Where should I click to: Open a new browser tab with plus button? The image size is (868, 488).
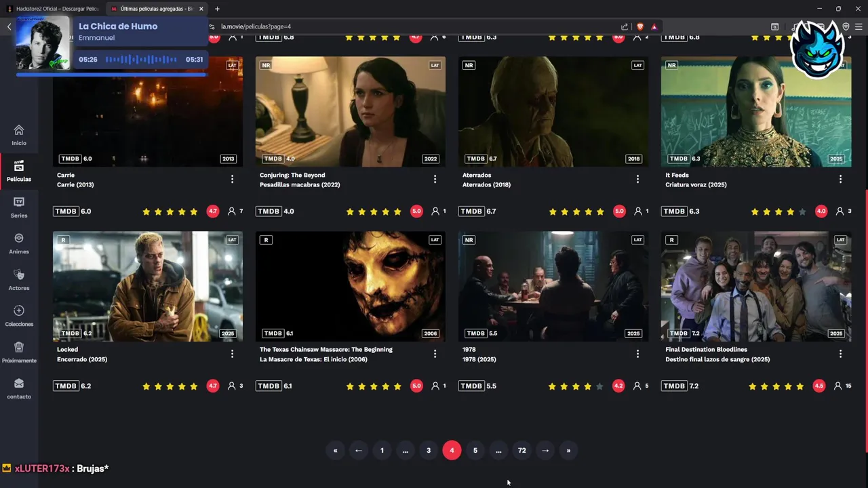coord(217,9)
